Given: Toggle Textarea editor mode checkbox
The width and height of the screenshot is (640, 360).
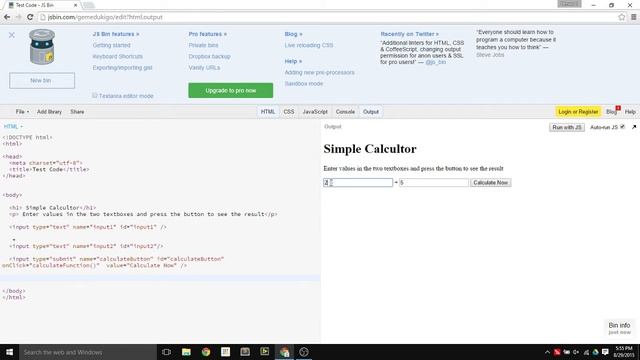Looking at the screenshot, I should [x=95, y=96].
